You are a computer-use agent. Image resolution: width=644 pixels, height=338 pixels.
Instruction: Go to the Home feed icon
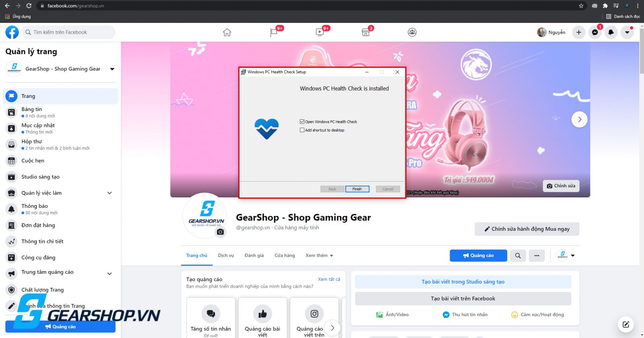(227, 32)
